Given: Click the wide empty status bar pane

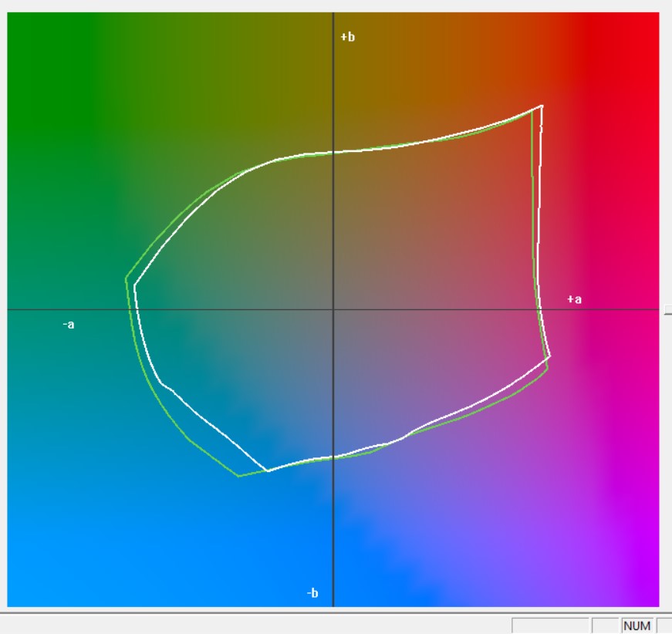Looking at the screenshot, I should pos(550,626).
